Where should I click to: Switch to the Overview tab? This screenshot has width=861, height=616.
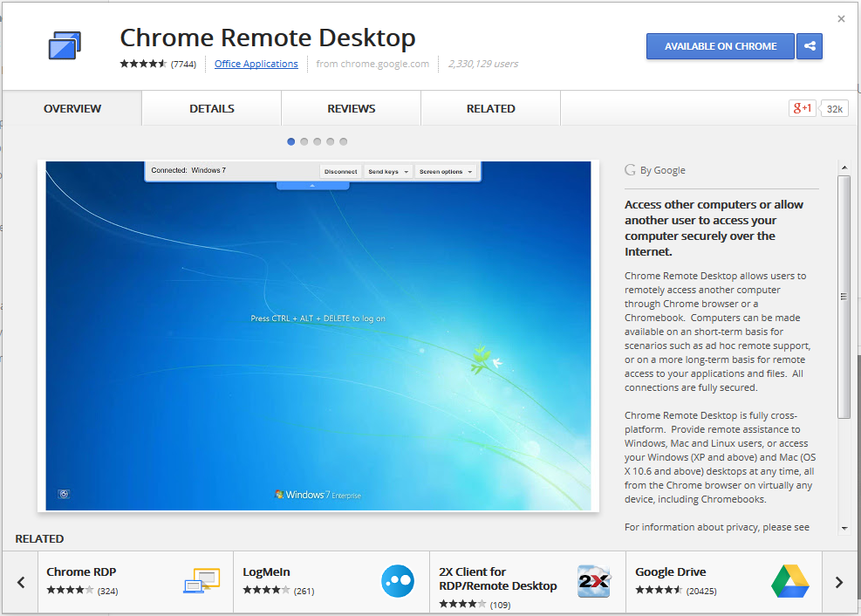pos(72,109)
